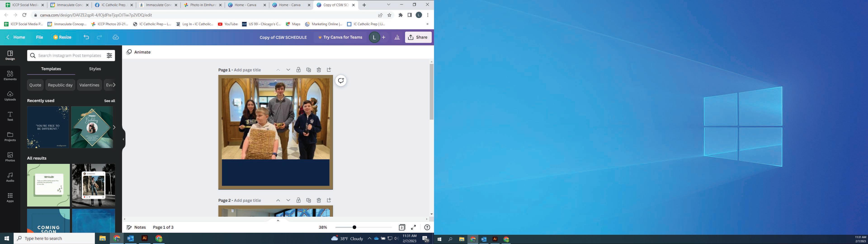
Task: Switch to the Styles tab
Action: [95, 69]
